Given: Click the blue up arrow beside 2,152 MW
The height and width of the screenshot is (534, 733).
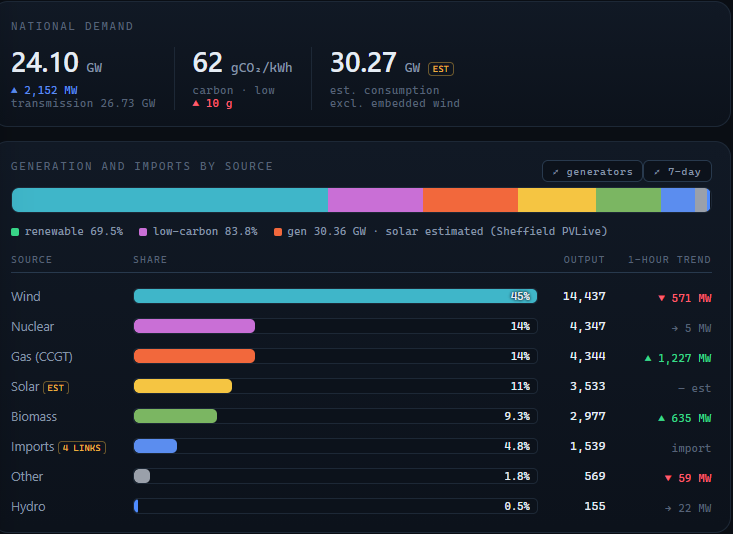Looking at the screenshot, I should click(14, 90).
